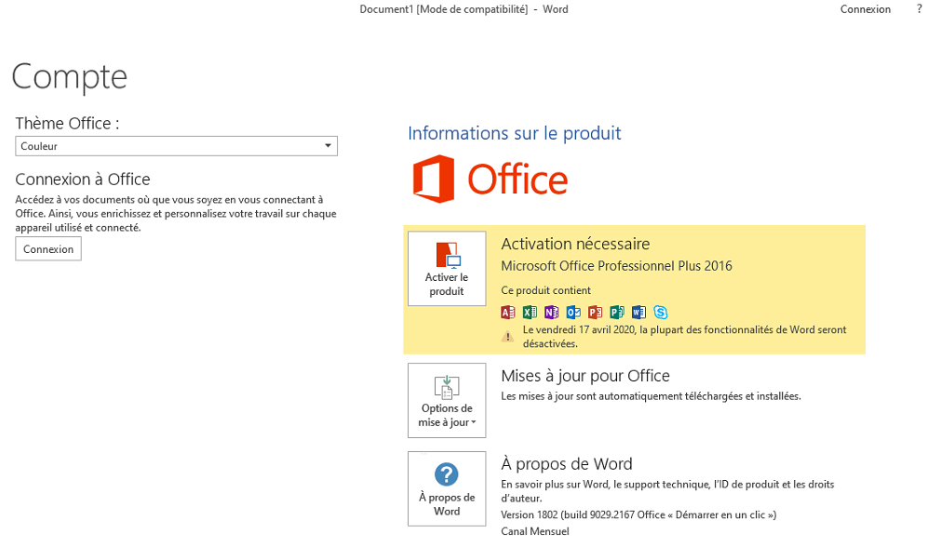
Task: Click the 'Thème Office :' label
Action: [67, 124]
